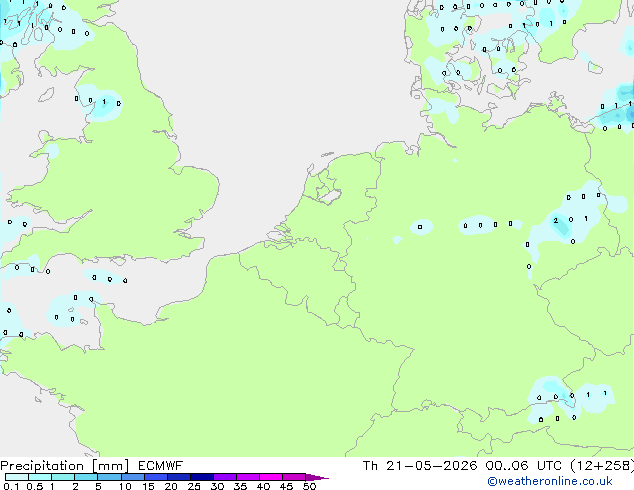Viewport: 634px width, 490px height.
Task: Click the '00..06 UTC' time range
Action: 523,466
